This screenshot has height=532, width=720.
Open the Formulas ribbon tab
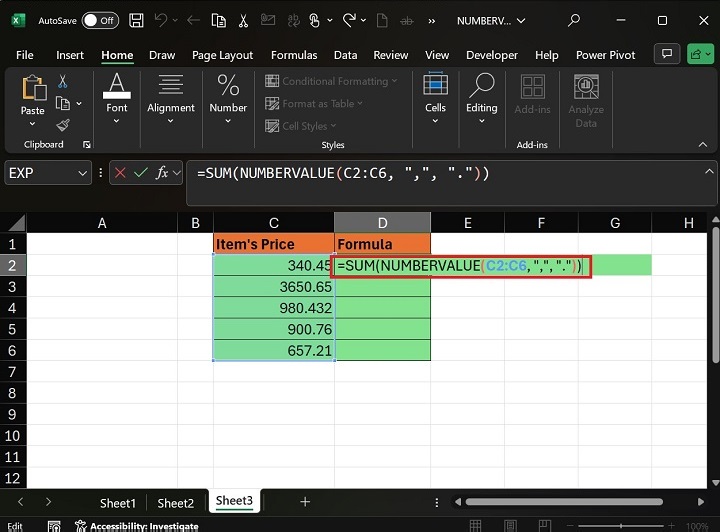(x=294, y=55)
